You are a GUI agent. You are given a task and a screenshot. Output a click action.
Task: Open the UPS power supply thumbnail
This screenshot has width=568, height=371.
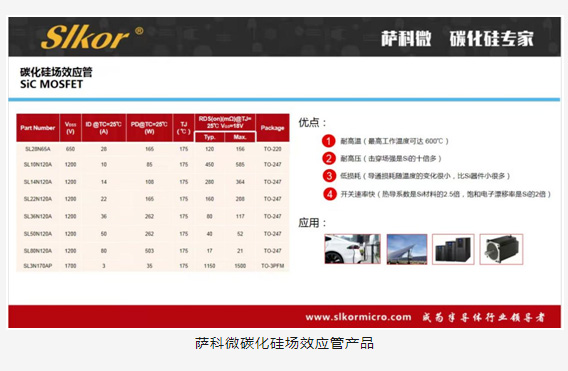point(453,249)
